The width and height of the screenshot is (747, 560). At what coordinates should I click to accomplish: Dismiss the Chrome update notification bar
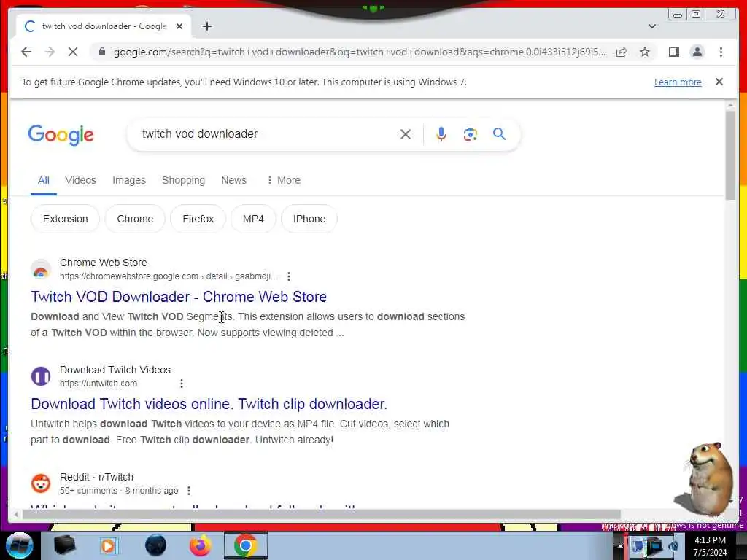click(x=719, y=82)
